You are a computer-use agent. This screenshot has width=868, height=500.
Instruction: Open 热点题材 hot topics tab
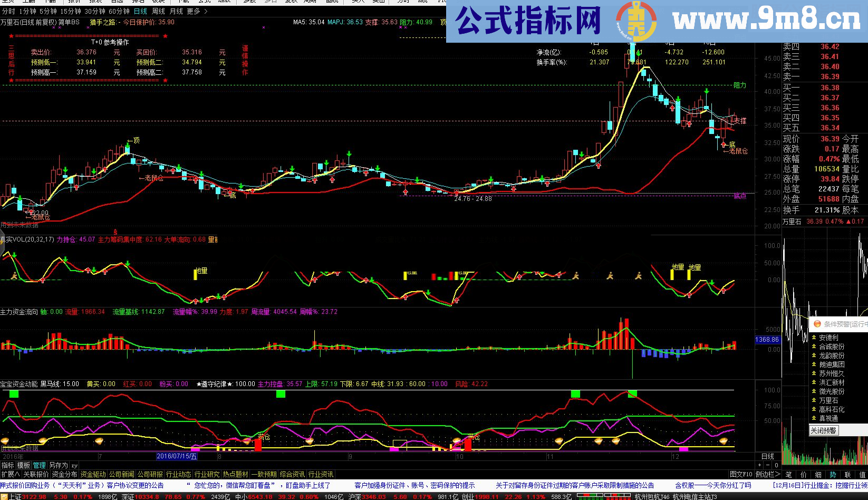(x=236, y=474)
